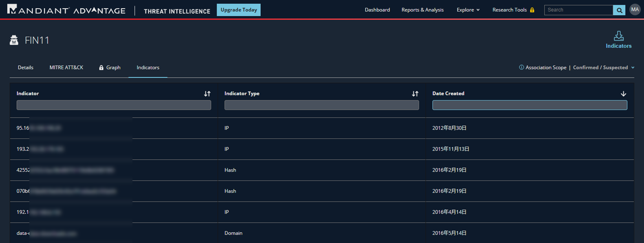
Task: Click the date 2016年4月14日
Action: pos(450,212)
